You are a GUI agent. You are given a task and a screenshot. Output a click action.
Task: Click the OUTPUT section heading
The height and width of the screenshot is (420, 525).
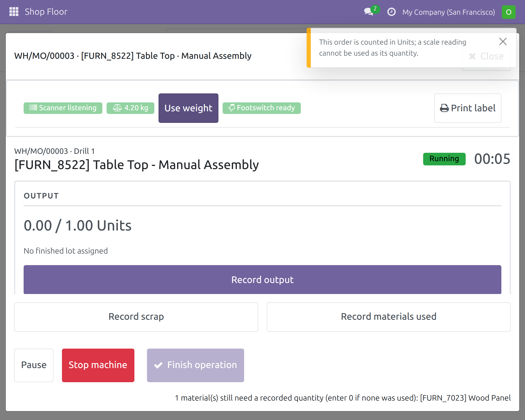41,196
